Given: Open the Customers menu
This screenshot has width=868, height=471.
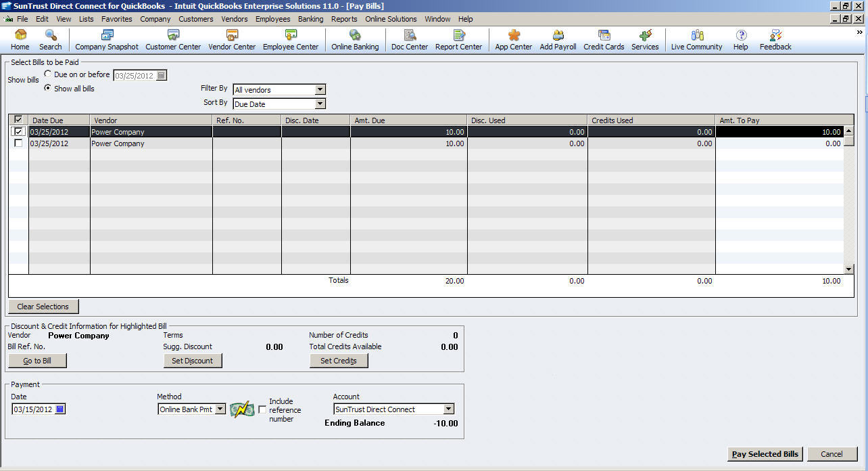Looking at the screenshot, I should [196, 19].
